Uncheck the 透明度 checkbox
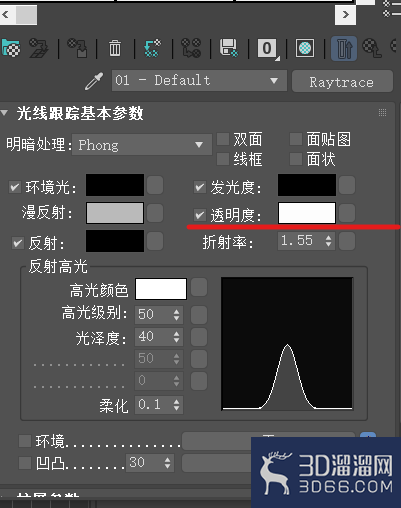 pos(200,215)
